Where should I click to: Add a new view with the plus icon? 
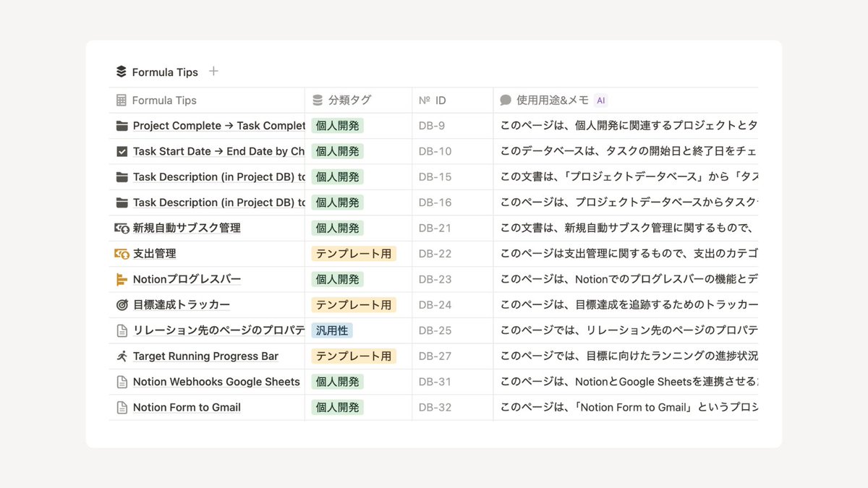[x=213, y=71]
